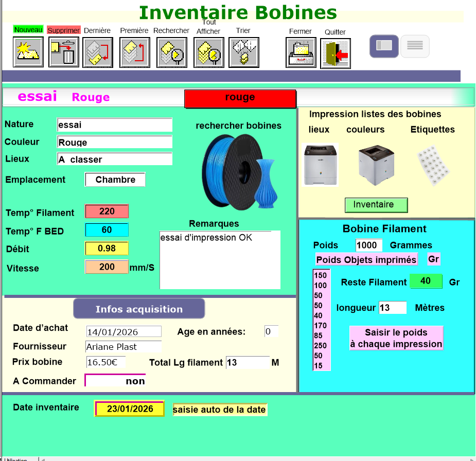Click the Trier sort icon
The width and height of the screenshot is (476, 461).
pos(244,52)
